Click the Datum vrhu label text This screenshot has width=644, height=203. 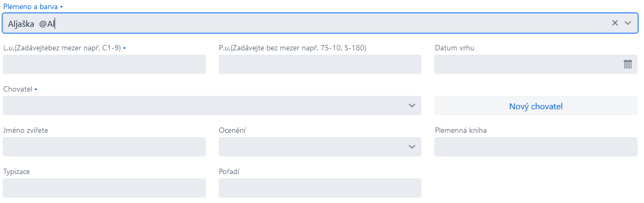[455, 48]
